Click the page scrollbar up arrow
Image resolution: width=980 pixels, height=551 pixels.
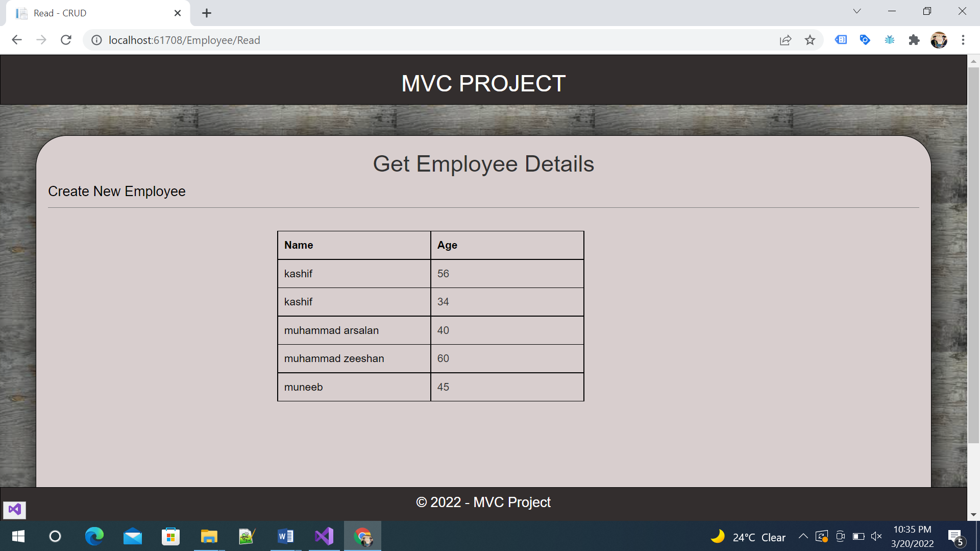973,61
